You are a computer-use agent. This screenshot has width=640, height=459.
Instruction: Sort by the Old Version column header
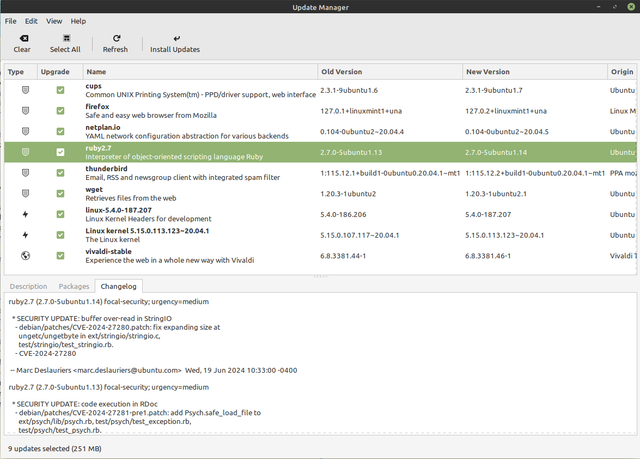pyautogui.click(x=390, y=72)
